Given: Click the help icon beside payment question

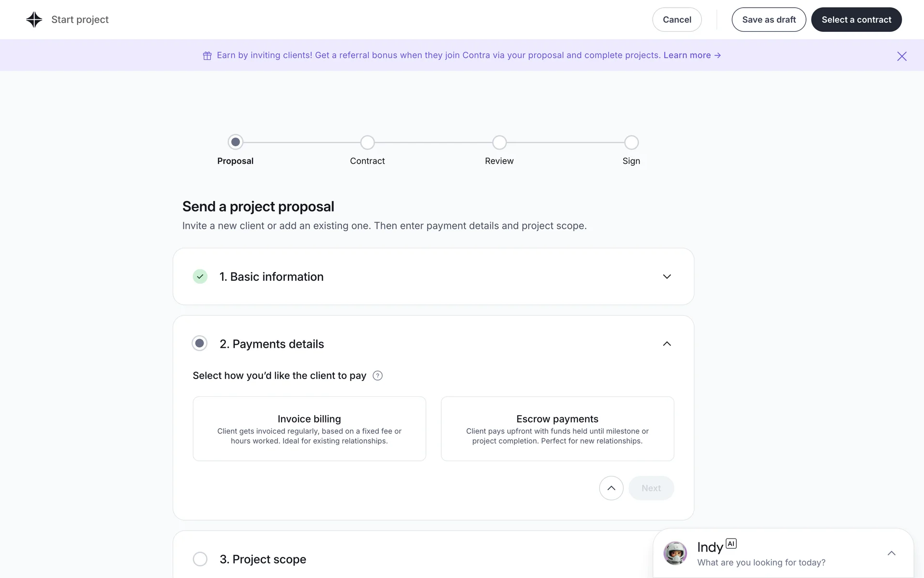Looking at the screenshot, I should click(378, 376).
